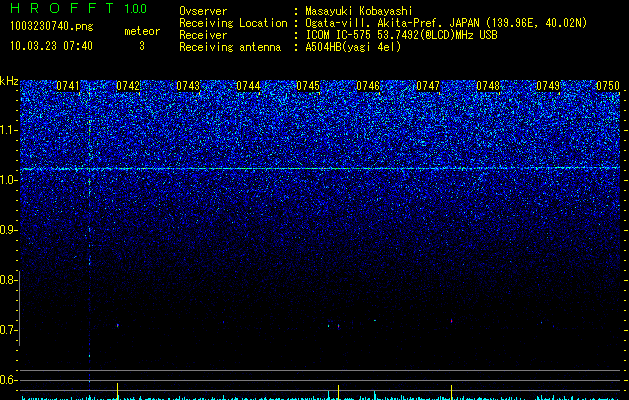Click the 0742 time label

[x=128, y=86]
